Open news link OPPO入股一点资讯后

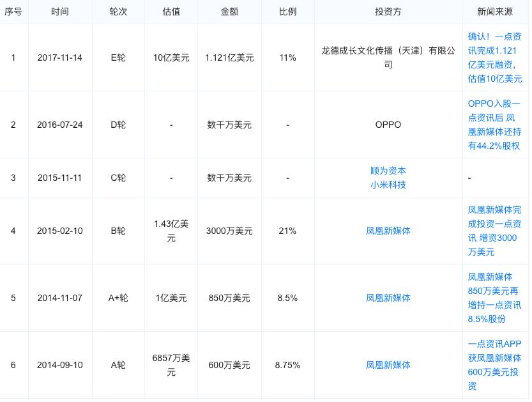click(x=495, y=125)
